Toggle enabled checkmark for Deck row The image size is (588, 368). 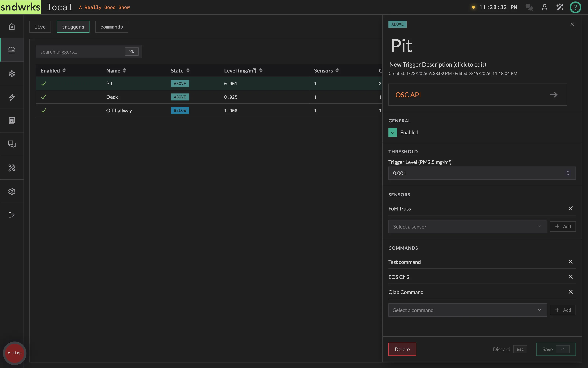click(44, 97)
